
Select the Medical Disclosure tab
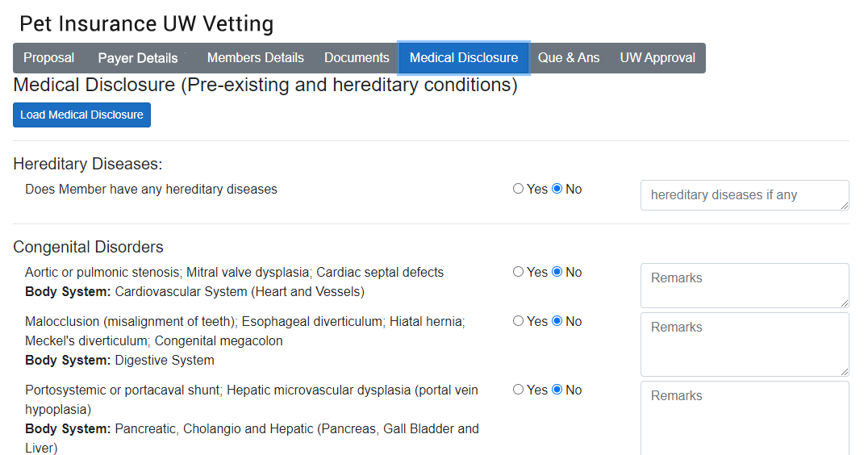pos(464,58)
